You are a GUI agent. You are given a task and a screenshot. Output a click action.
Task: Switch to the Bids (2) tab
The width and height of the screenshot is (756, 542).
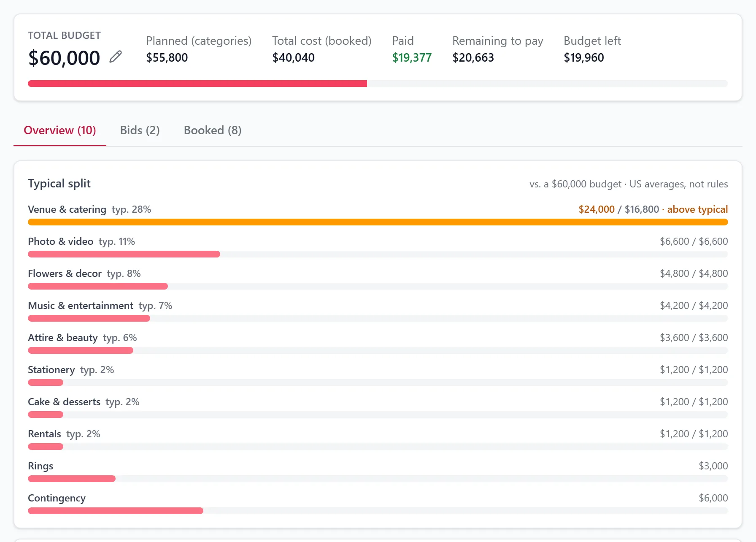pyautogui.click(x=140, y=130)
